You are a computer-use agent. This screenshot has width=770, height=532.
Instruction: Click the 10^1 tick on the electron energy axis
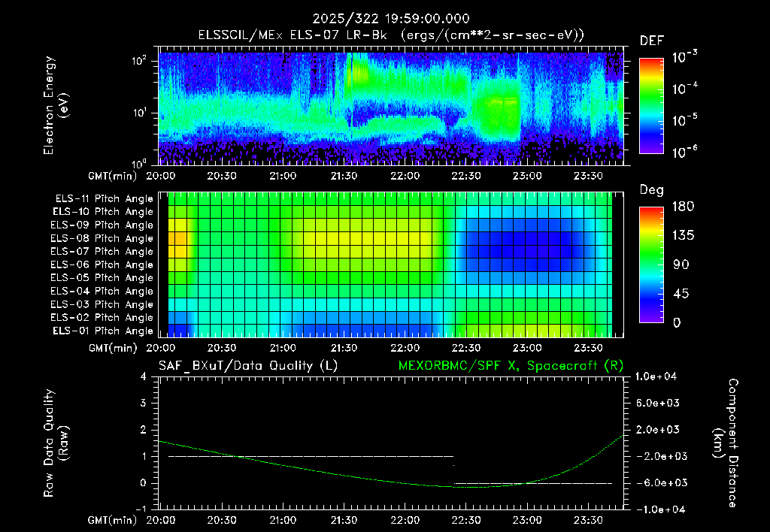[140, 113]
